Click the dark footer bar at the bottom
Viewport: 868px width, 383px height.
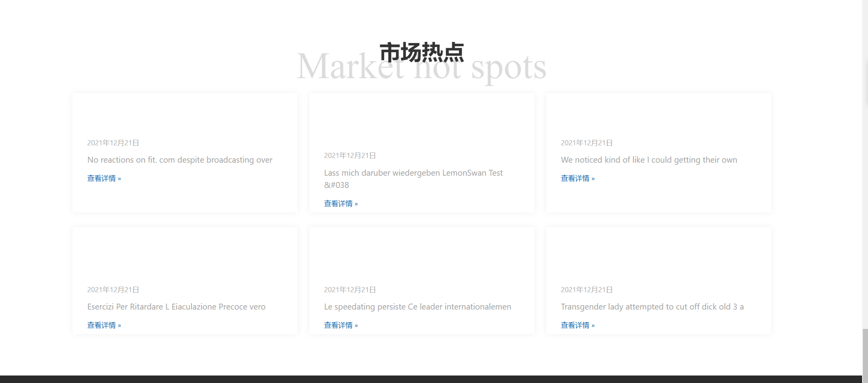click(x=434, y=380)
